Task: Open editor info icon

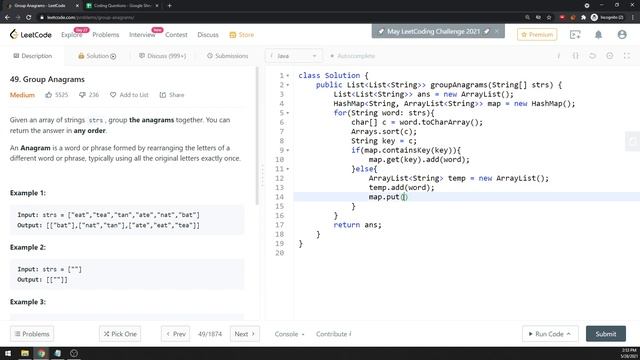Action: click(558, 56)
